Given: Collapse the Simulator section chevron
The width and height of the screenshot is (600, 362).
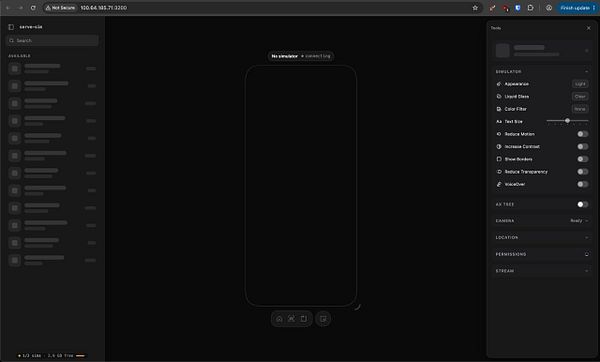Looking at the screenshot, I should point(587,72).
